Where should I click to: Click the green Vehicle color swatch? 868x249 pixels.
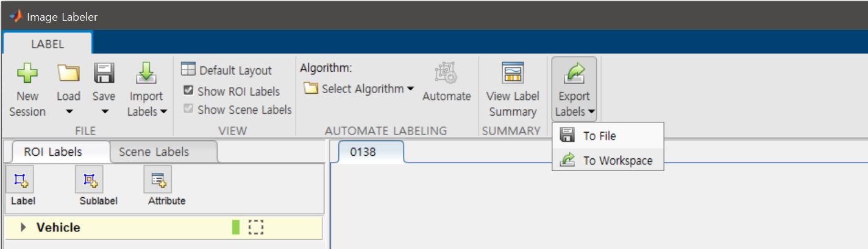point(236,228)
